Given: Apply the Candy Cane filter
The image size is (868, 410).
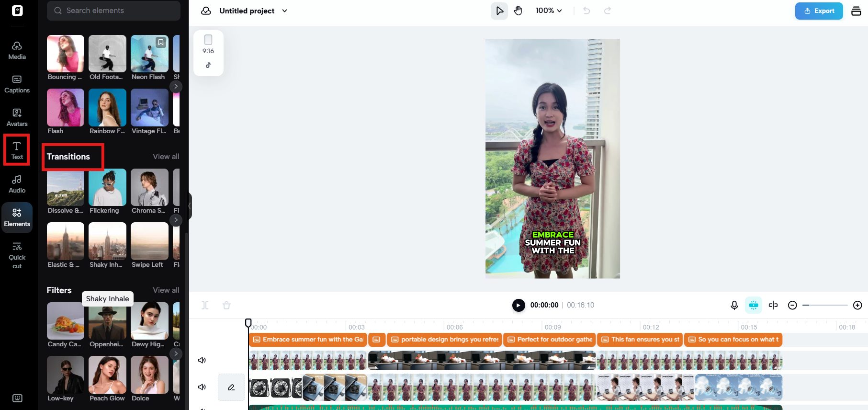Looking at the screenshot, I should (66, 321).
